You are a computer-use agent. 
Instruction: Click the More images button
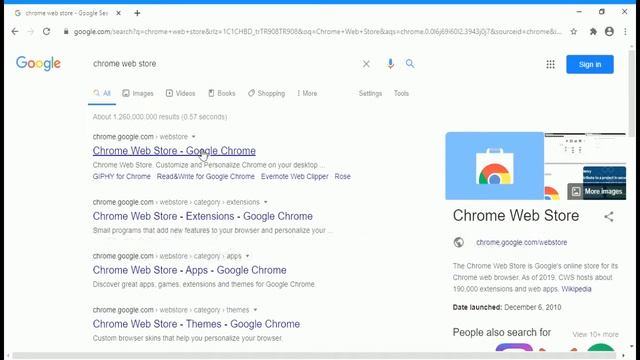pyautogui.click(x=597, y=191)
